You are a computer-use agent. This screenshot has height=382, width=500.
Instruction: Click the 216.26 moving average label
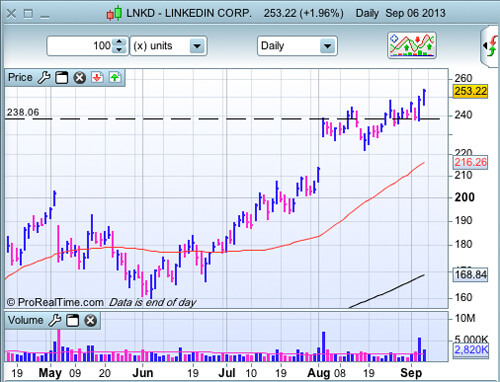tap(470, 162)
